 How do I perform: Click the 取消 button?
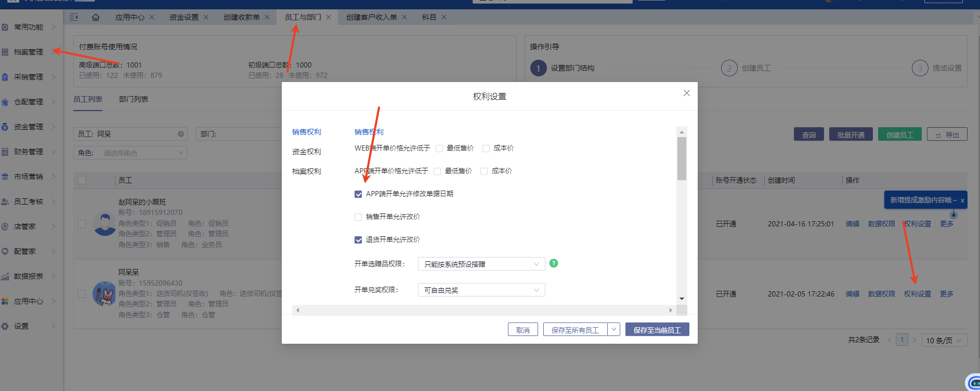(522, 330)
